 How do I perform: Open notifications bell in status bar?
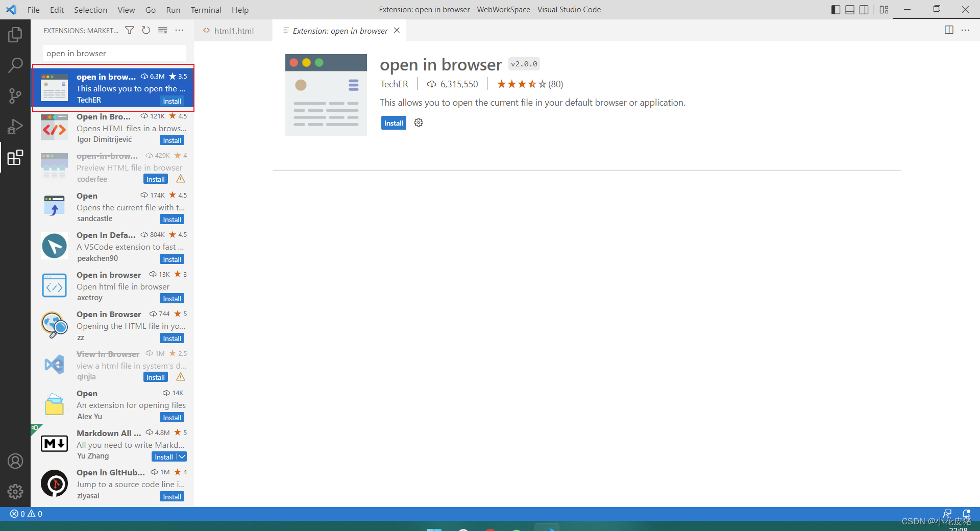(966, 514)
